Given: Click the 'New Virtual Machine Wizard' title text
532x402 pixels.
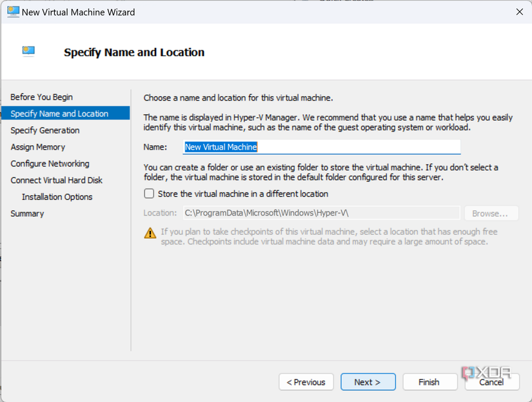Looking at the screenshot, I should [79, 12].
